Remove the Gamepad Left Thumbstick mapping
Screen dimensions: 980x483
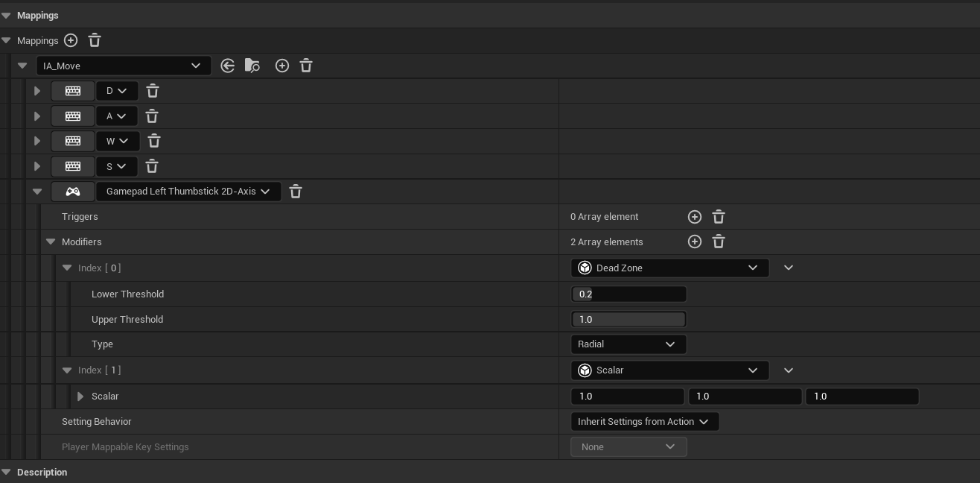tap(296, 192)
